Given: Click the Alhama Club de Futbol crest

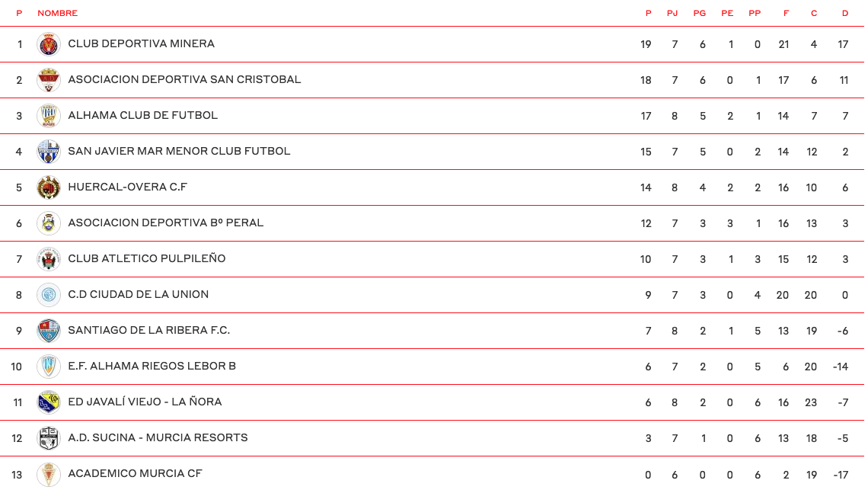Looking at the screenshot, I should (49, 116).
